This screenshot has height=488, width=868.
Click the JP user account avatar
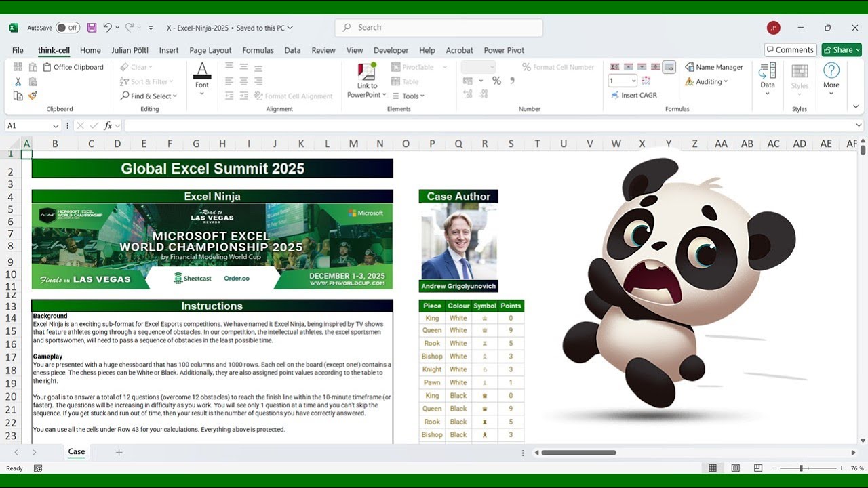coord(774,28)
